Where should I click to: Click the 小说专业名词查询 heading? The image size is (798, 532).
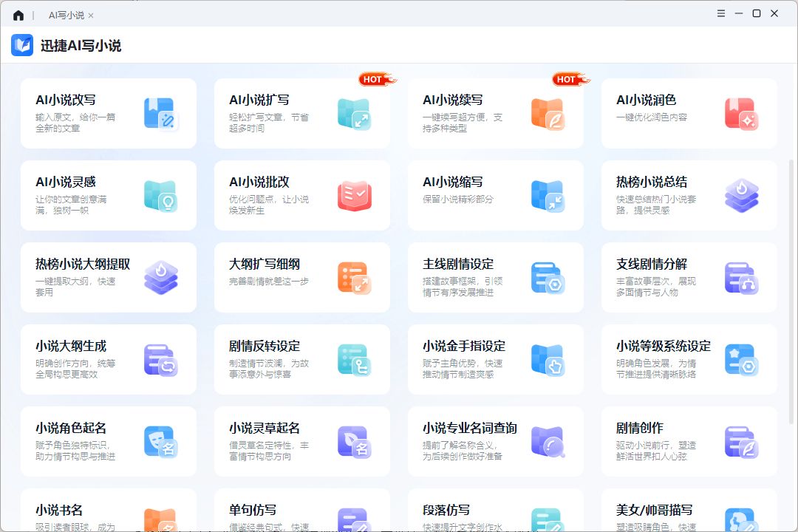(470, 428)
